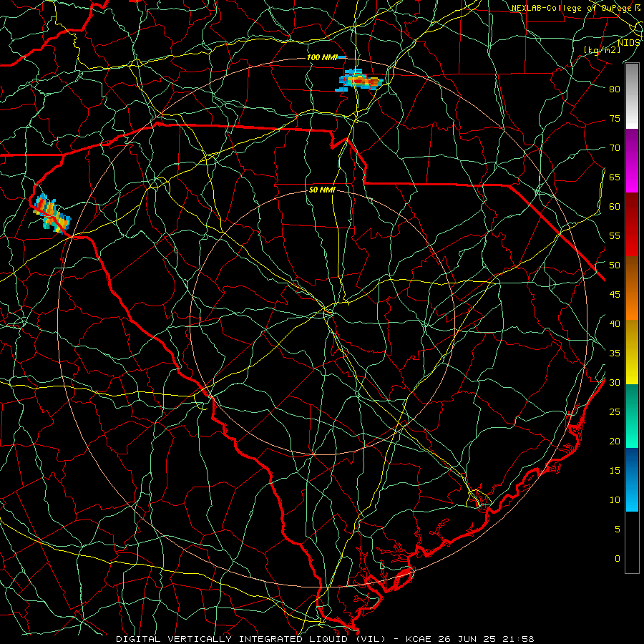Click the 50 value on the scale
Viewport: 644px width, 644px height.
pyautogui.click(x=615, y=265)
